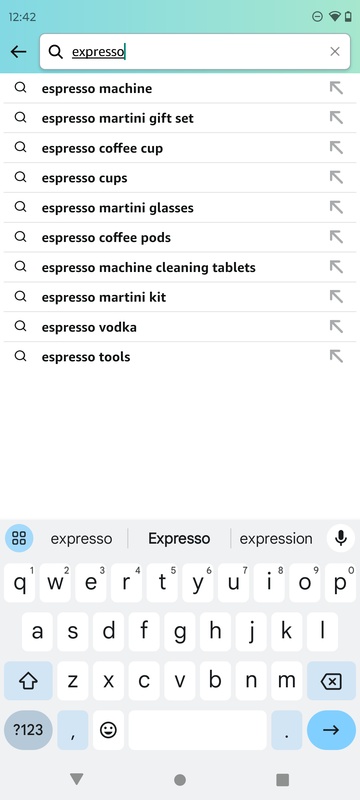Screen dimensions: 360x800
Task: Tap the keyboard microphone voice input icon
Action: (341, 538)
